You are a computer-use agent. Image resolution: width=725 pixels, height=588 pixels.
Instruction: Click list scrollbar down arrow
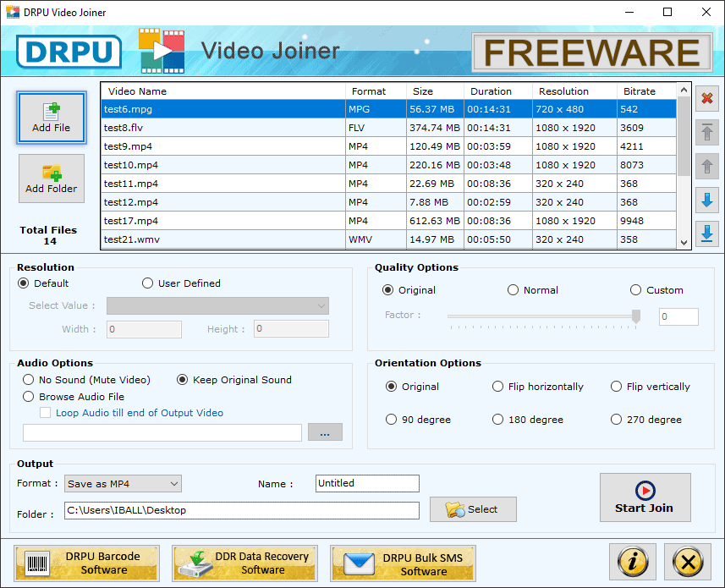point(684,243)
